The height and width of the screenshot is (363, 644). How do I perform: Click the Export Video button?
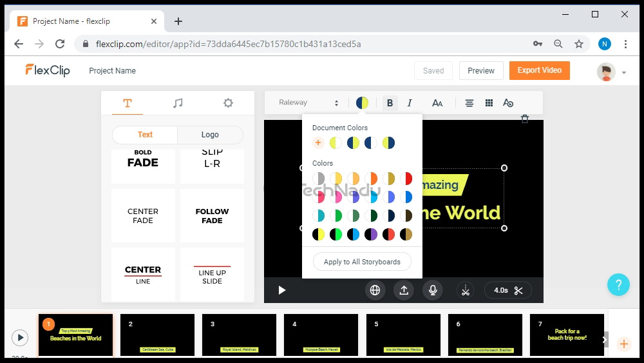[x=539, y=70]
